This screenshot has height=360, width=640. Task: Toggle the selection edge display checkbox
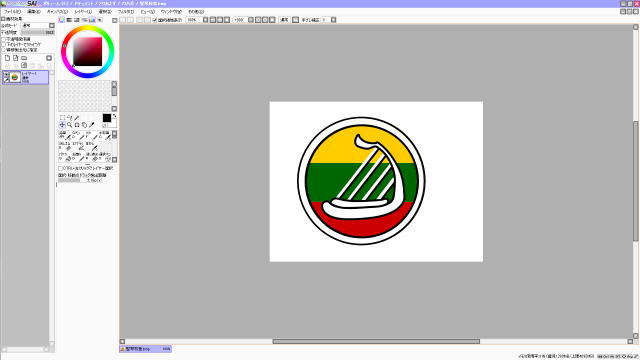(155, 20)
